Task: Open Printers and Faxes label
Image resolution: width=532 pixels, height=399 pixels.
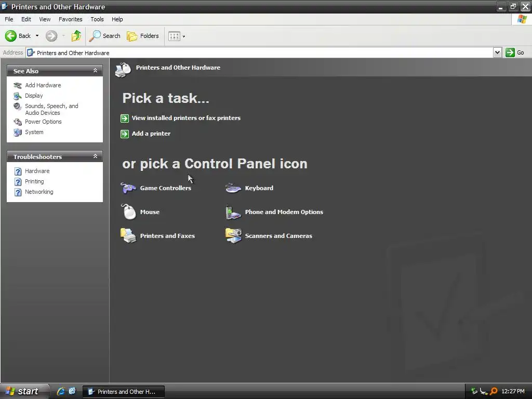Action: pyautogui.click(x=167, y=236)
